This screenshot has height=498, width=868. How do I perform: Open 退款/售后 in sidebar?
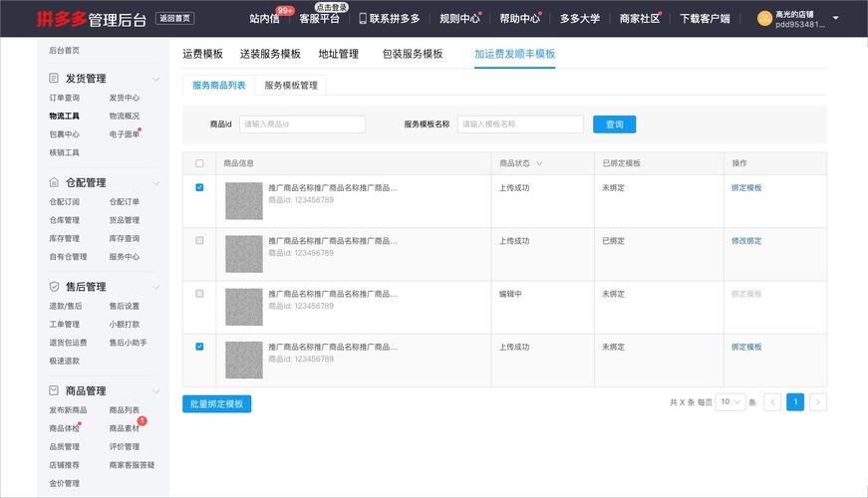coord(66,306)
